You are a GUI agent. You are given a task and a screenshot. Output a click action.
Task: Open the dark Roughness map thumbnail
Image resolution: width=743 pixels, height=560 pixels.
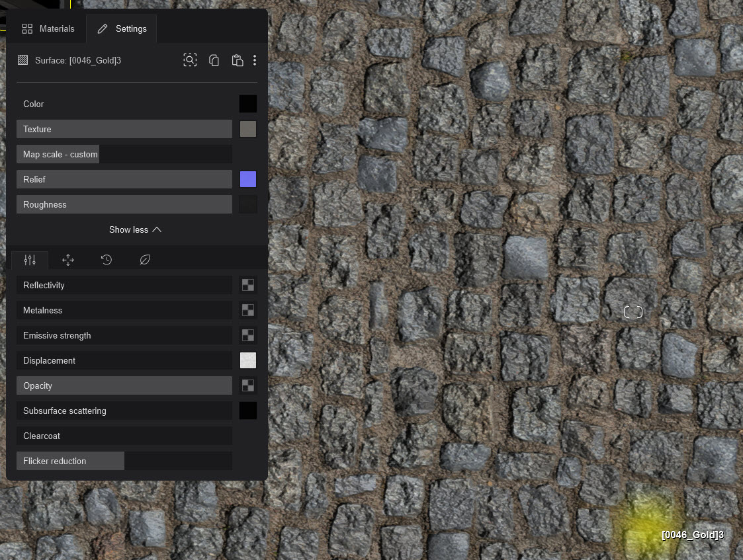coord(248,204)
